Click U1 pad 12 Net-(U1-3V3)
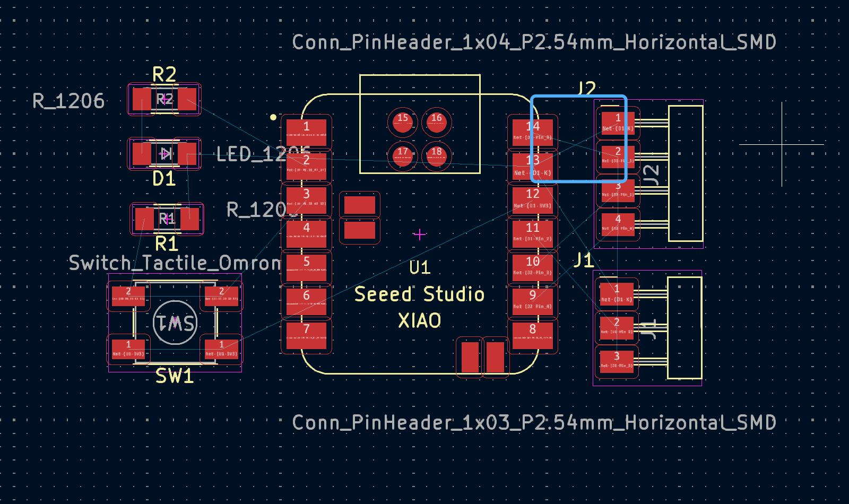 point(533,200)
